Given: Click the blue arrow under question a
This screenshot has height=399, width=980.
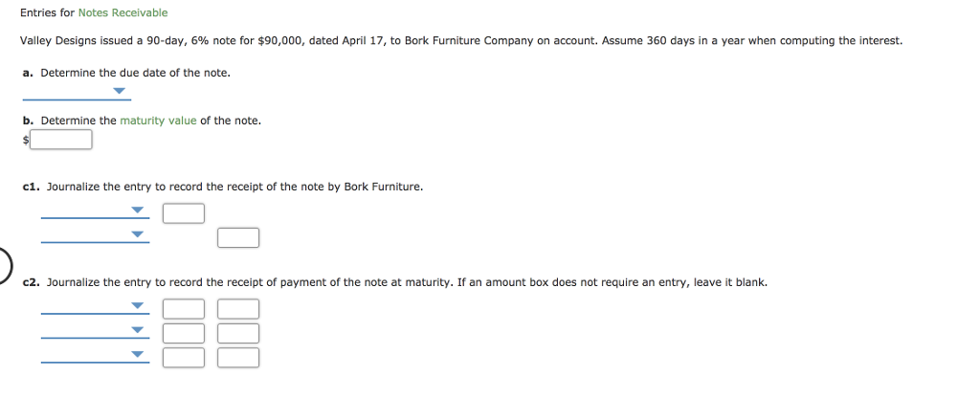Looking at the screenshot, I should [x=120, y=91].
